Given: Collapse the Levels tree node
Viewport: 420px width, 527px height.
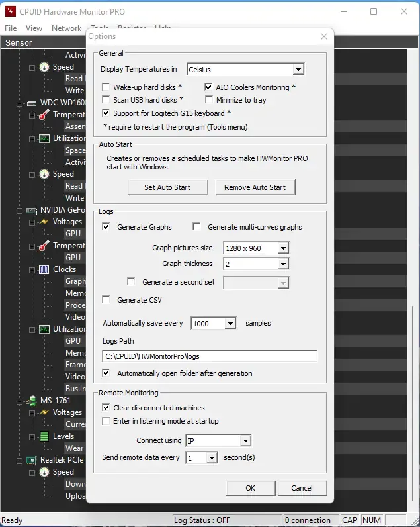Looking at the screenshot, I should pyautogui.click(x=32, y=437).
